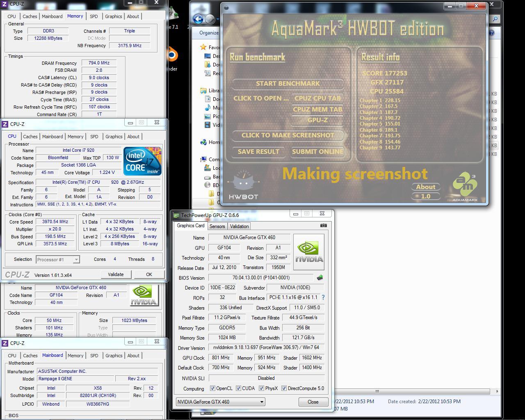The image size is (525, 420).
Task: Click CLICK TO MAKE SCREENSHOT in AquaMark
Action: pos(288,135)
